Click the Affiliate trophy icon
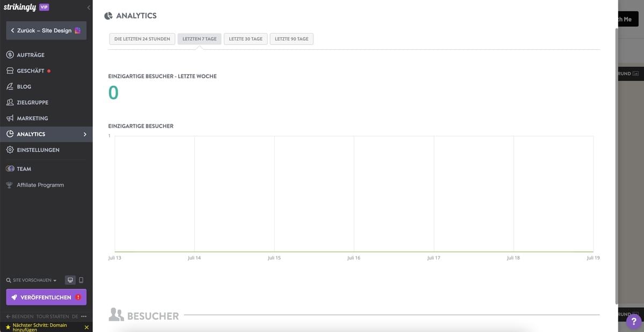644x332 pixels. pyautogui.click(x=9, y=185)
